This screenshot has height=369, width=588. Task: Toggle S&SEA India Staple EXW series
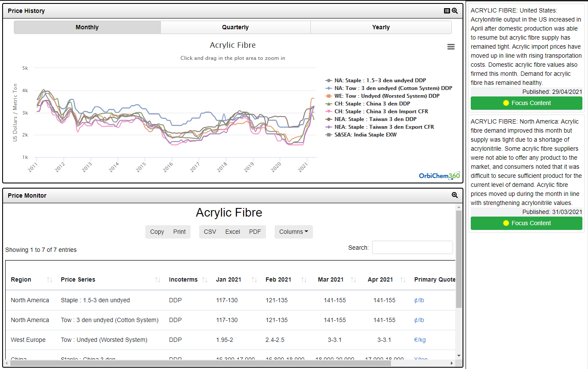[x=361, y=135]
